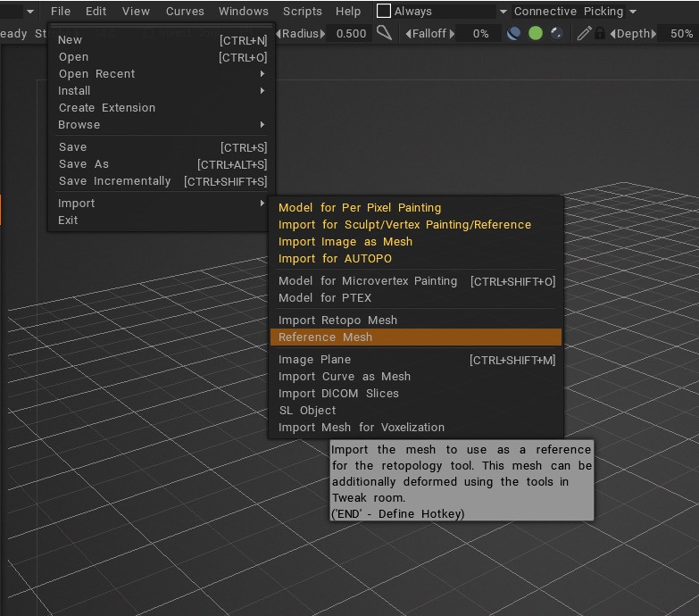
Task: Choose Save Incrementally menu entry
Action: 163,181
